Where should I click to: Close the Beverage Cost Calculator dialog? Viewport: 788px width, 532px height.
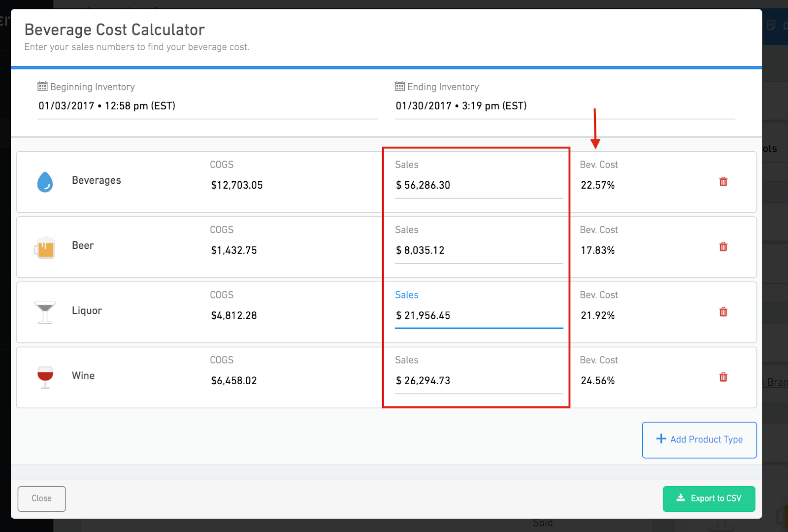[x=42, y=499]
